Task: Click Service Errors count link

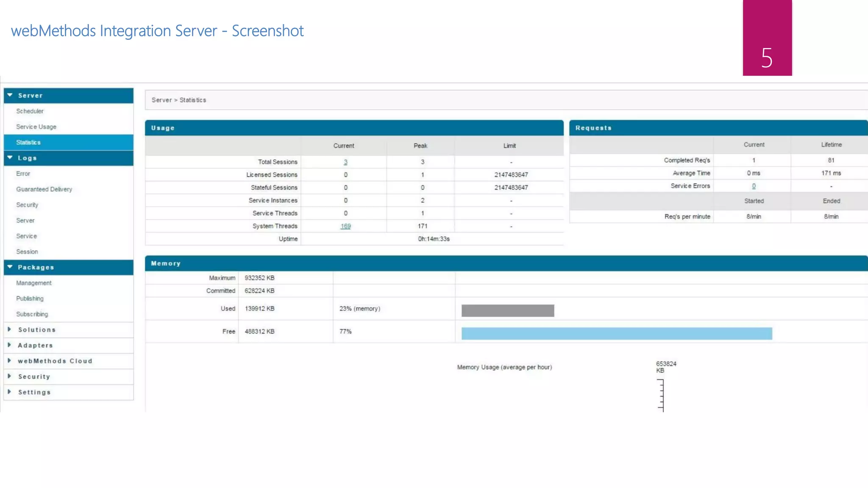Action: coord(754,186)
